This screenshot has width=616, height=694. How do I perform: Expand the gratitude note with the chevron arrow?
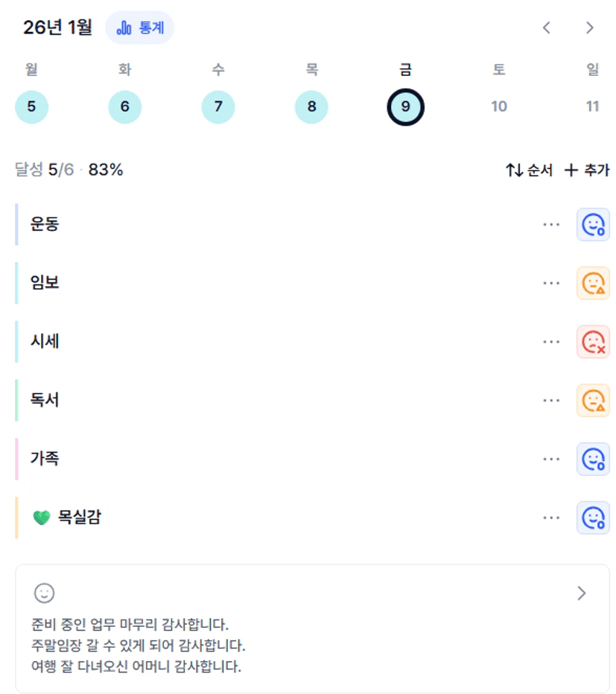click(x=582, y=593)
